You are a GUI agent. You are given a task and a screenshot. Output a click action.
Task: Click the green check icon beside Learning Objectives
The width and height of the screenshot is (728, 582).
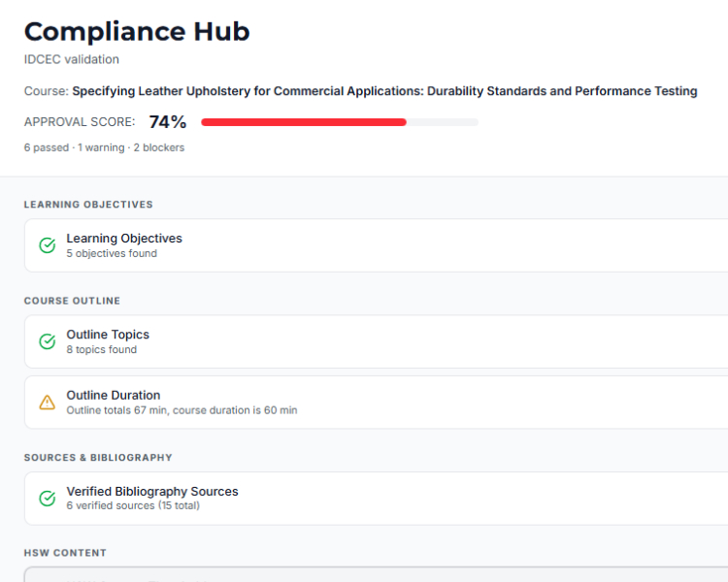47,245
